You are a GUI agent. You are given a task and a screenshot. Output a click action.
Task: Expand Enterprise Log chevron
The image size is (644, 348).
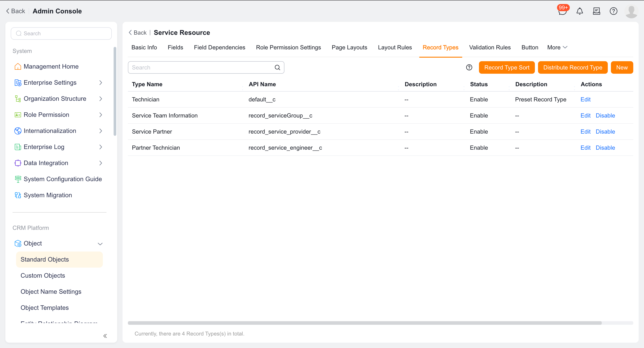click(x=101, y=147)
